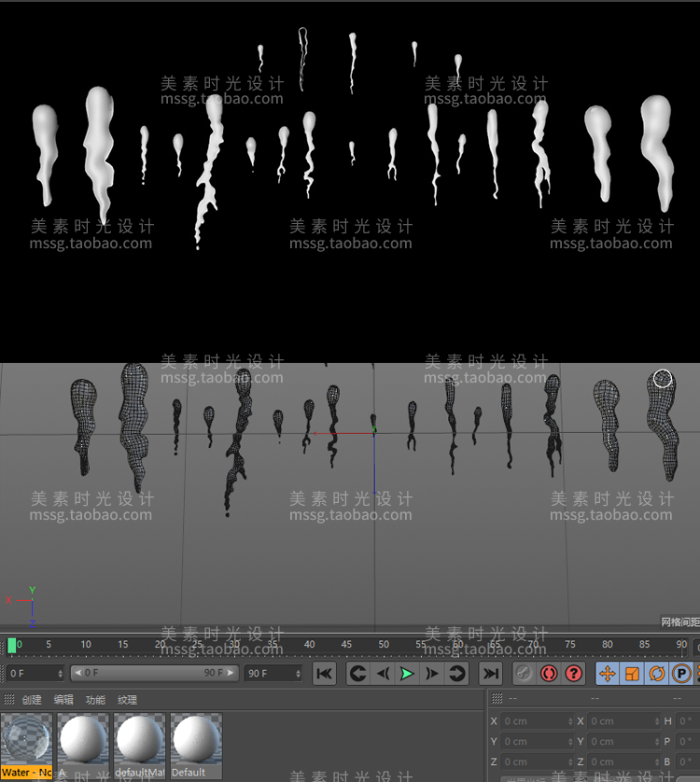Click the record active objects key icon
The height and width of the screenshot is (782, 700).
[524, 674]
